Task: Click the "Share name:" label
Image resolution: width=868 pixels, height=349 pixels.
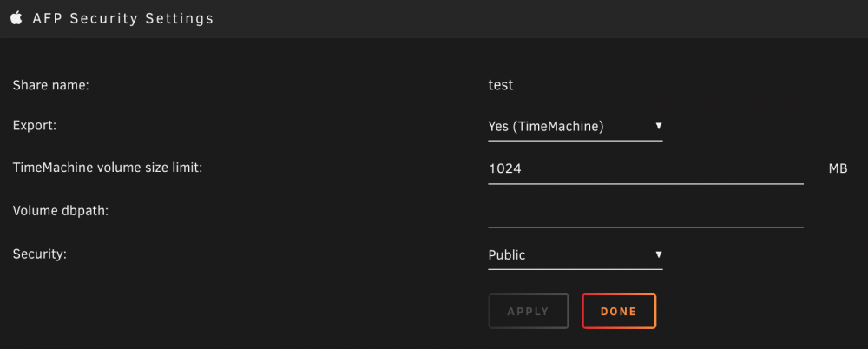Action: click(51, 85)
